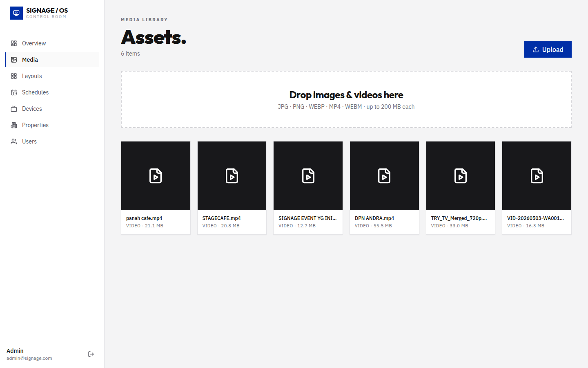
Task: Click the Schedules calendar icon
Action: coord(14,92)
